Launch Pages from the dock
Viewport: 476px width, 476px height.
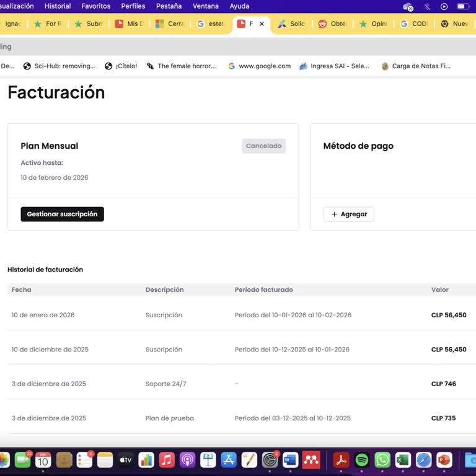click(x=249, y=461)
